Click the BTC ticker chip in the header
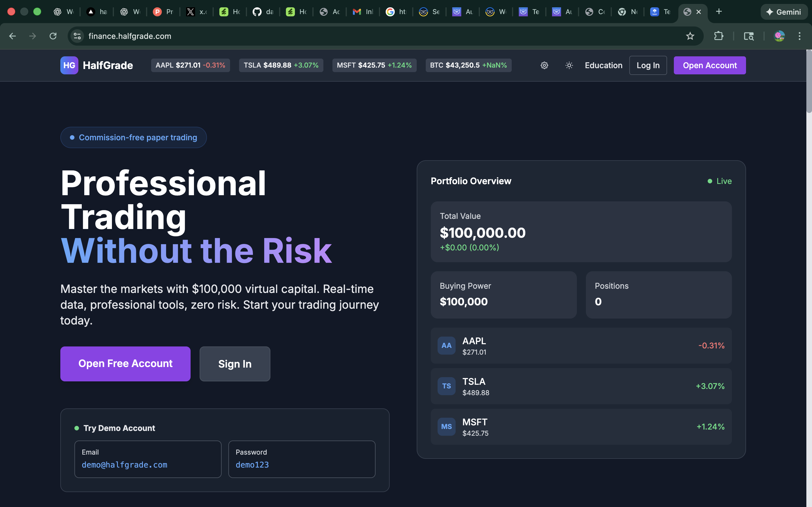812x507 pixels. click(x=468, y=65)
